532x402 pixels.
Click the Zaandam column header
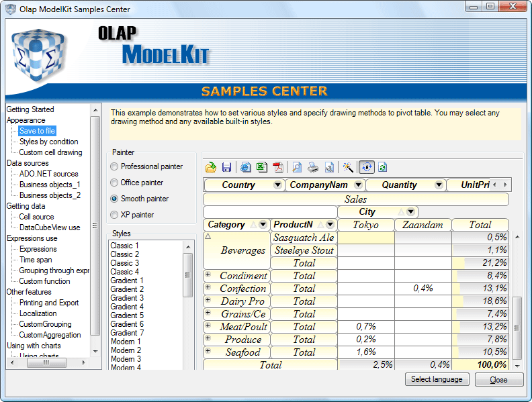point(423,225)
